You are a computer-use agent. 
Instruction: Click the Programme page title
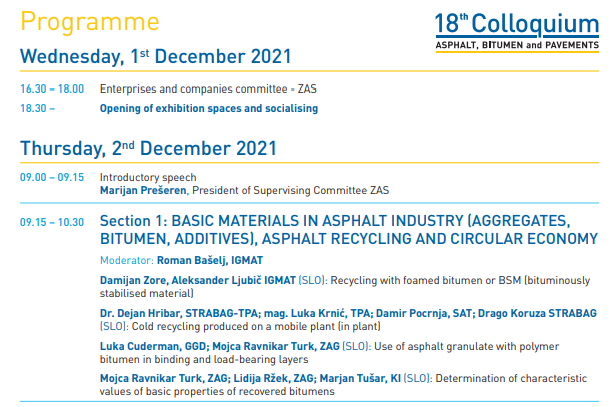[x=89, y=21]
